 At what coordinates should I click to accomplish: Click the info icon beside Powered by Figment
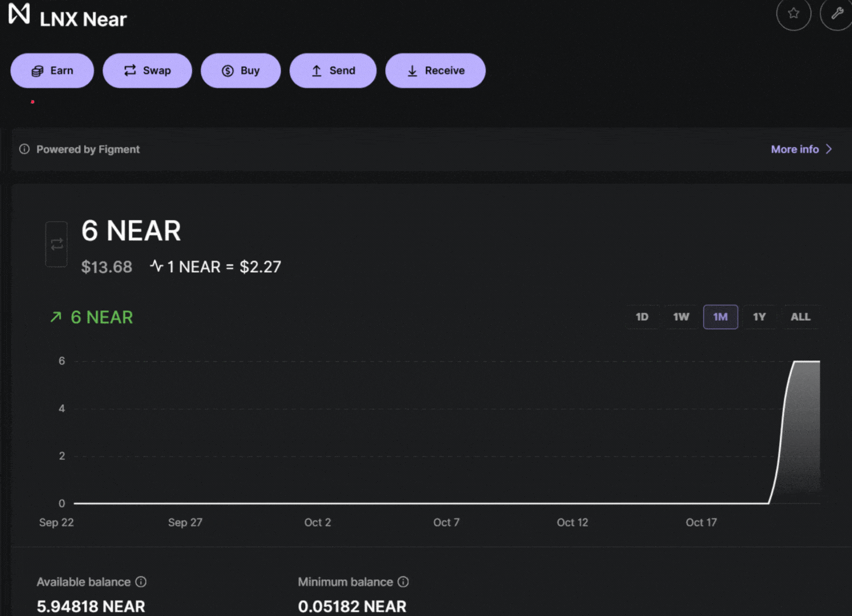tap(24, 149)
